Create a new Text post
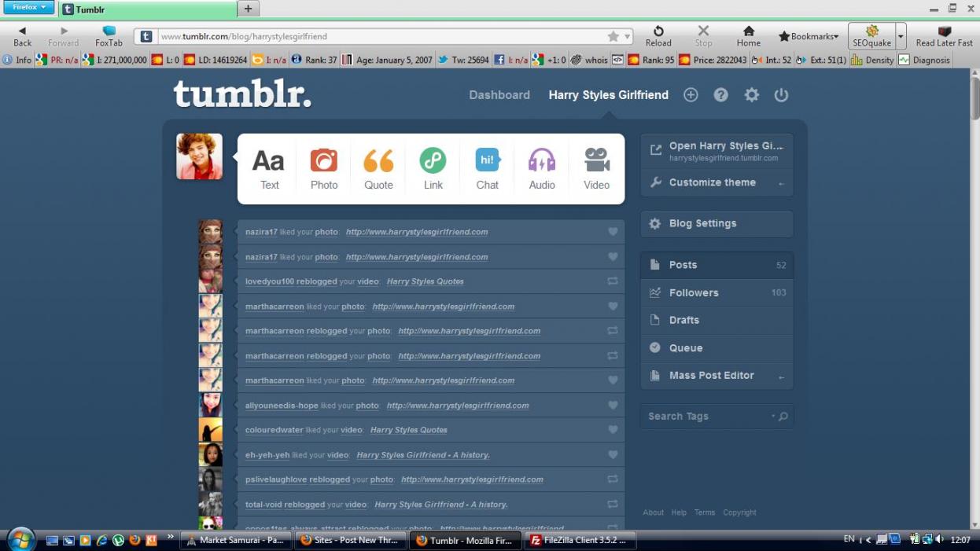This screenshot has height=551, width=980. click(269, 169)
